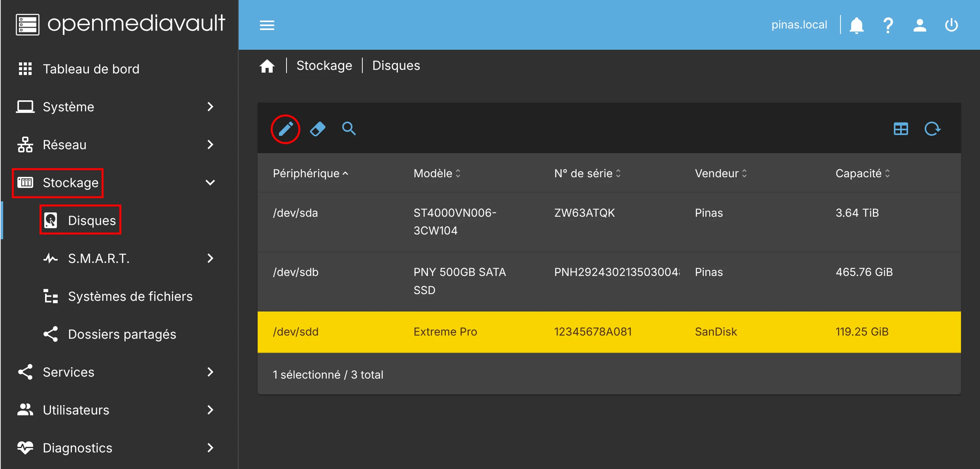Open the Diagnostics menu label

coord(77,448)
